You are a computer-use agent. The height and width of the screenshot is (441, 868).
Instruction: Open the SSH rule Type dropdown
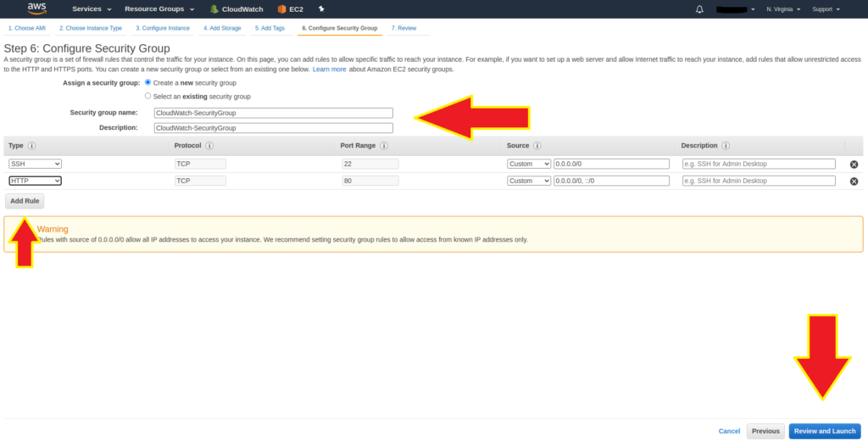coord(35,164)
